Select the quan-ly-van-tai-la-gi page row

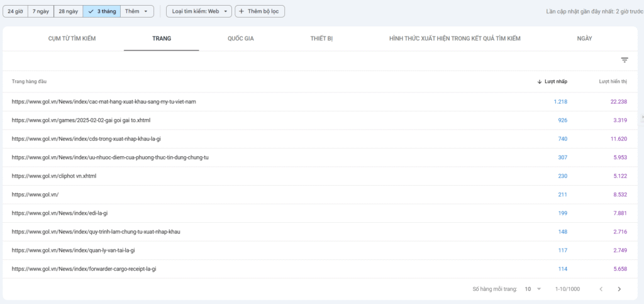click(73, 251)
